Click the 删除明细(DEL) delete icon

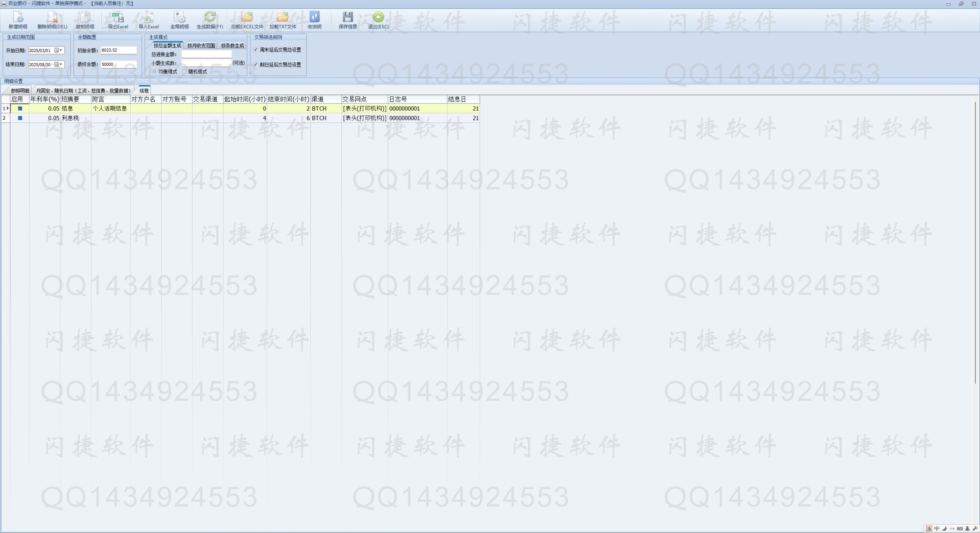[52, 17]
